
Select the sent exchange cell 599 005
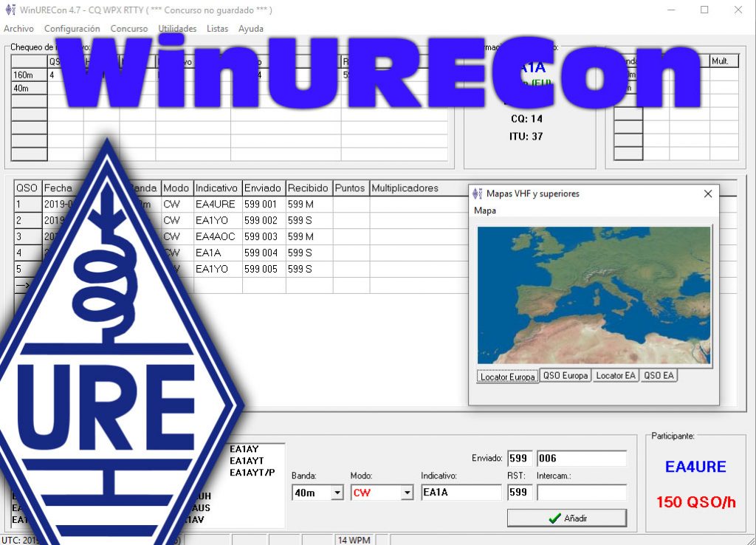(x=264, y=269)
